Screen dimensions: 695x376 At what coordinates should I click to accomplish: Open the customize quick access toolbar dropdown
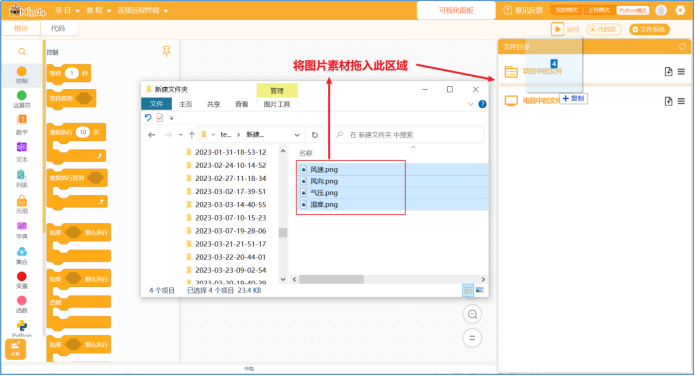(172, 118)
